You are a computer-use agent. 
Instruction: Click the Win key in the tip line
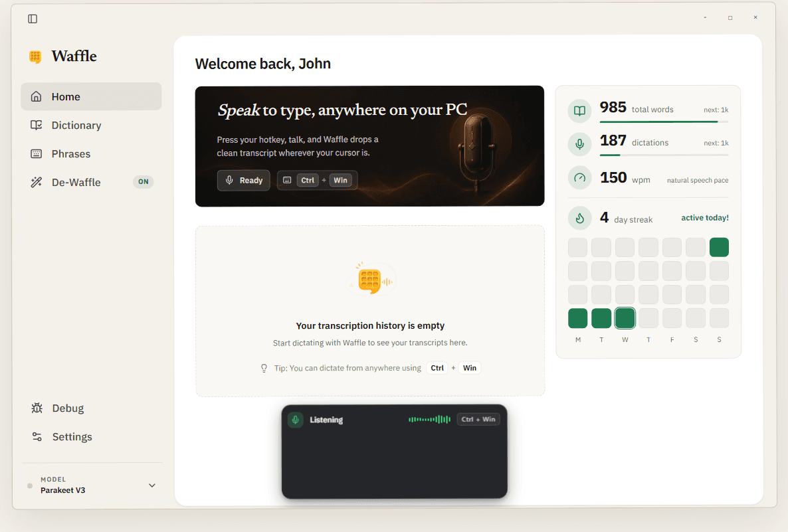click(x=469, y=368)
